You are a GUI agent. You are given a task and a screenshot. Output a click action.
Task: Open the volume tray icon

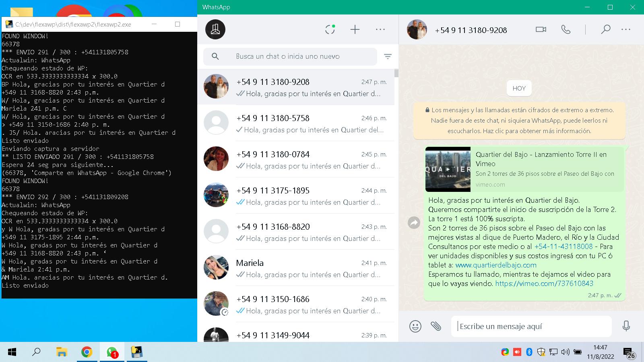(566, 352)
